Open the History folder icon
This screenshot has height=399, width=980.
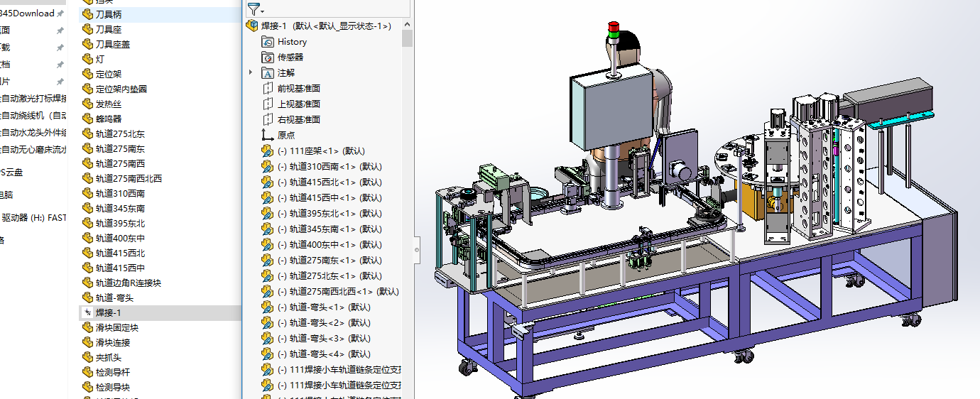(x=268, y=42)
